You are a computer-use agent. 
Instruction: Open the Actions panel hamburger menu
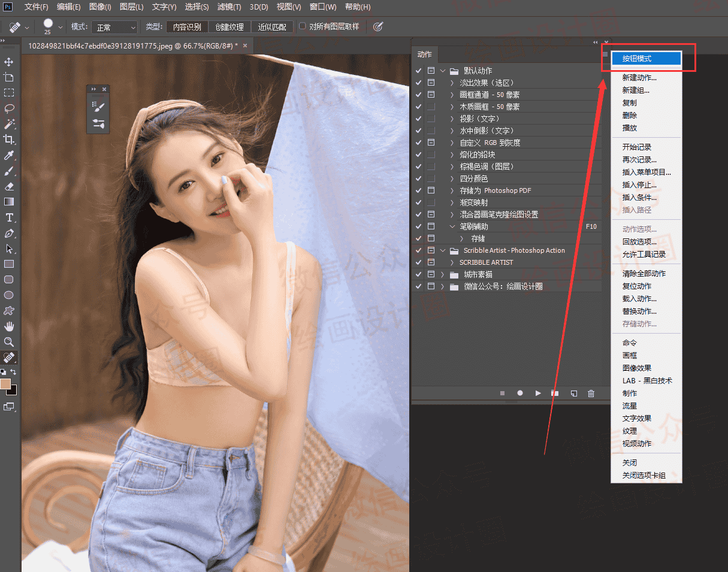click(x=605, y=54)
